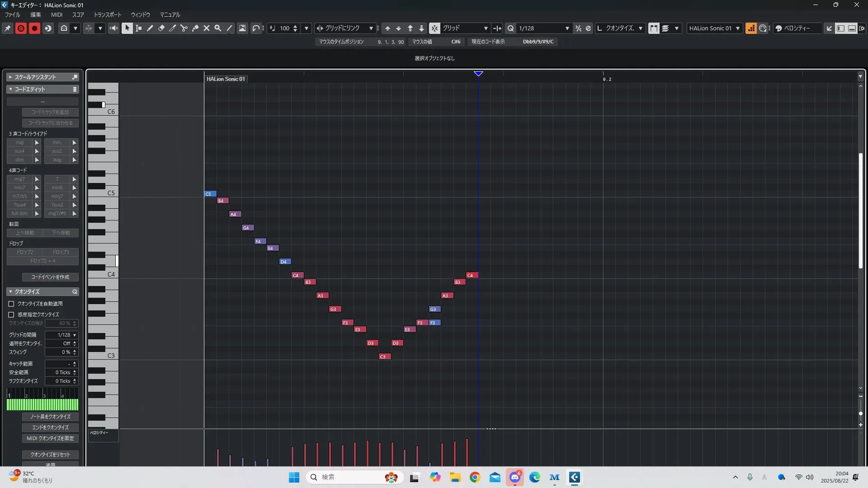868x488 pixels.
Task: Enable 感度指定クオンタイズ checkbox
Action: pos(11,314)
